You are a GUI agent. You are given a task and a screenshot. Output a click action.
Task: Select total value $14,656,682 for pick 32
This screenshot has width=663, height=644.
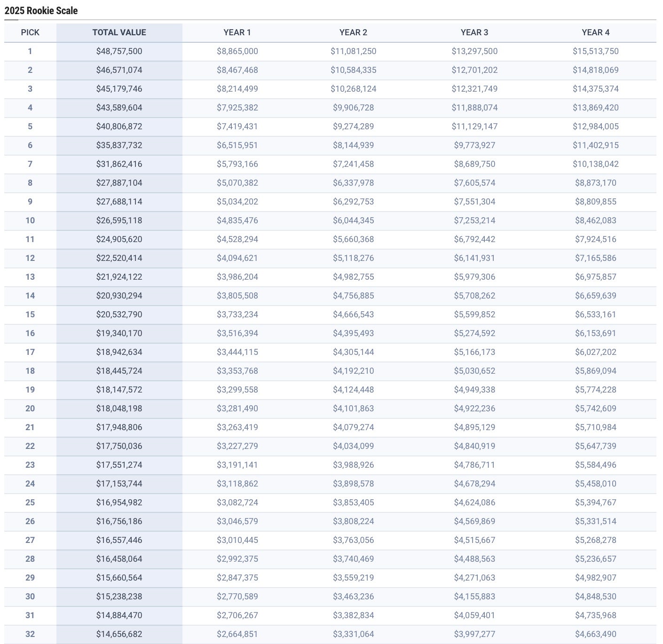point(119,634)
